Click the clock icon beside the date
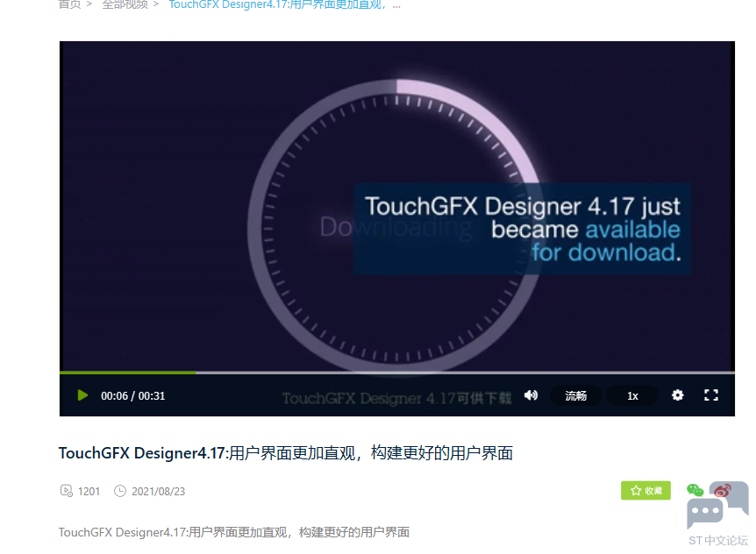 point(119,491)
